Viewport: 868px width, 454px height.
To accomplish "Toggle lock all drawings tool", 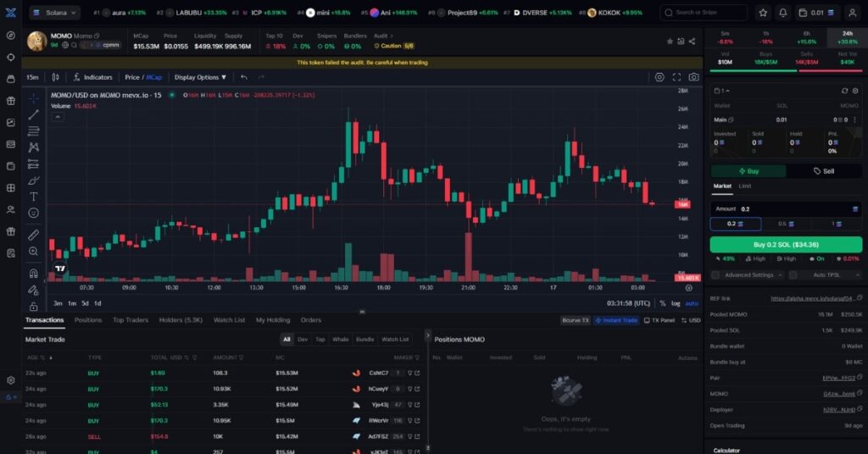I will click(34, 306).
